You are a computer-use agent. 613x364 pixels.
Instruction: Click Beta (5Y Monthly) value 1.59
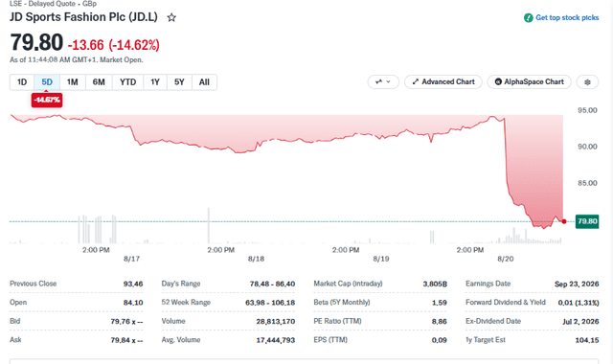pos(440,303)
